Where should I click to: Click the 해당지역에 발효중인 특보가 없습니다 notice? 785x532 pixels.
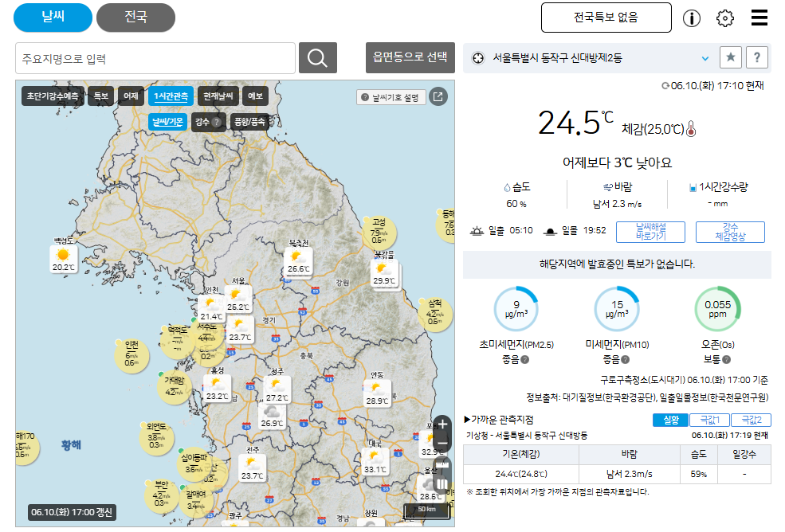pos(617,264)
